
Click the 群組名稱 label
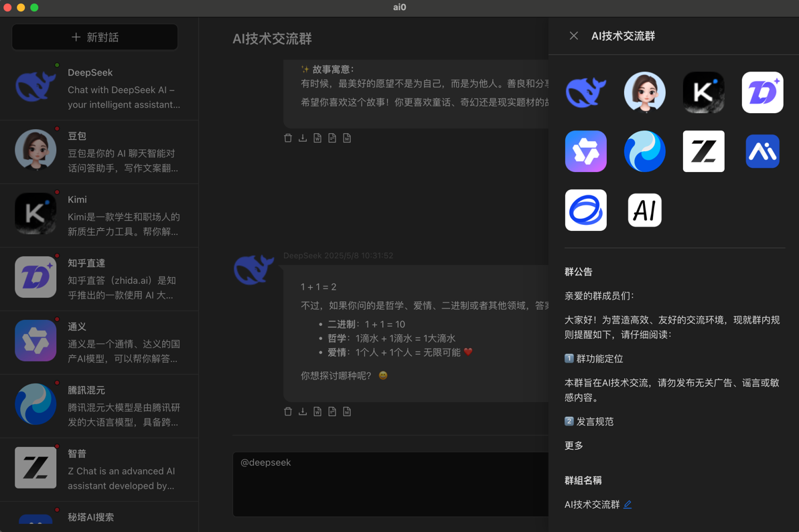(583, 480)
